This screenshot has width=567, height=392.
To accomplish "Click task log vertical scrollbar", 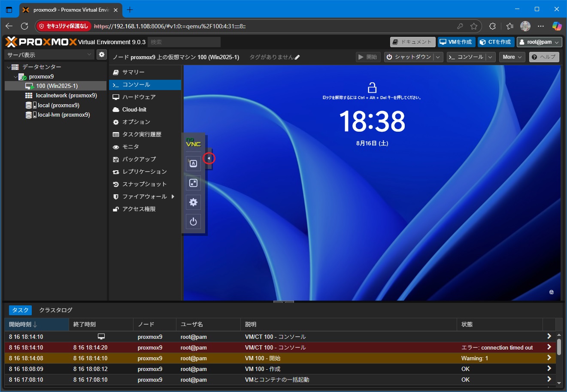I will (x=559, y=347).
